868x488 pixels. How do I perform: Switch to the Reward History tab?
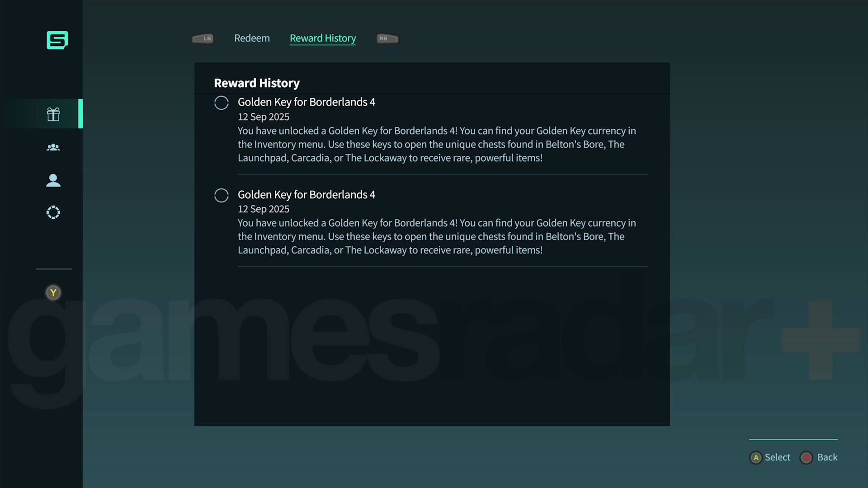point(323,38)
